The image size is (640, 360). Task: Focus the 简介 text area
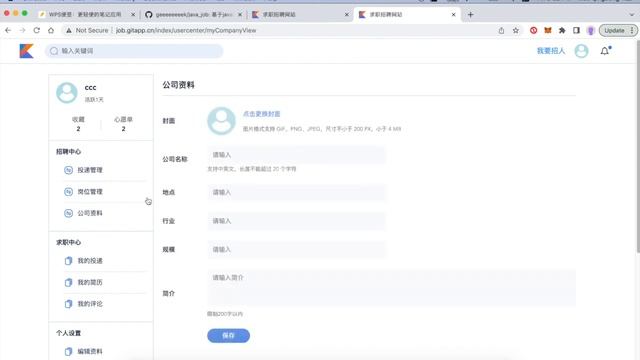391,288
